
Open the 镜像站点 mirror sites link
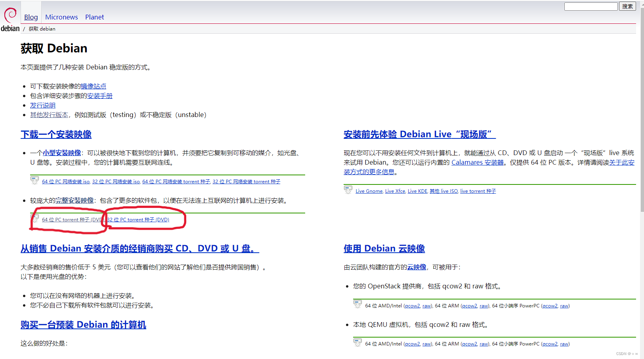pos(94,86)
